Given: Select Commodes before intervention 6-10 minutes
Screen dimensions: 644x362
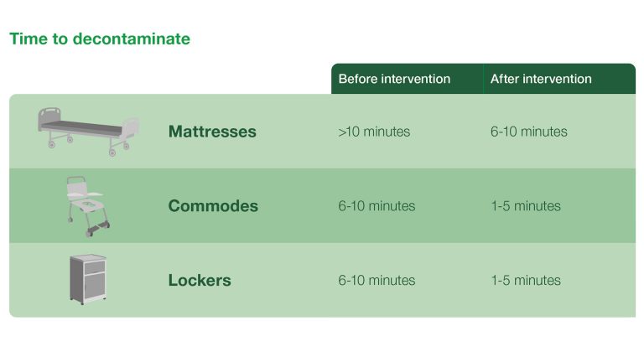Looking at the screenshot, I should 377,206.
